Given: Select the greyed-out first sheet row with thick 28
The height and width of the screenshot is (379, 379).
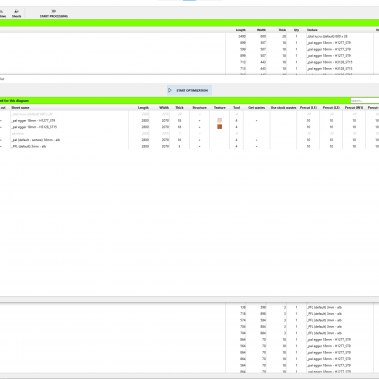Looking at the screenshot, I should pos(189,114).
